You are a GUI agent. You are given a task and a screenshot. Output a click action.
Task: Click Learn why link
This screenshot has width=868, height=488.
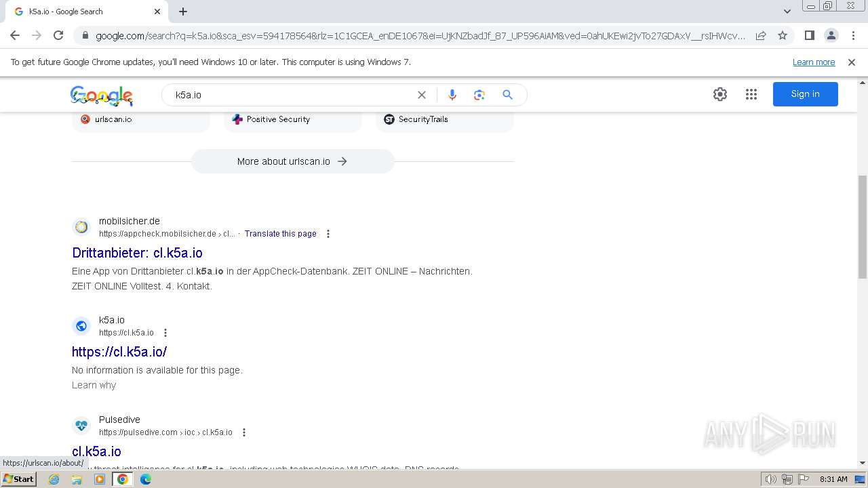94,385
